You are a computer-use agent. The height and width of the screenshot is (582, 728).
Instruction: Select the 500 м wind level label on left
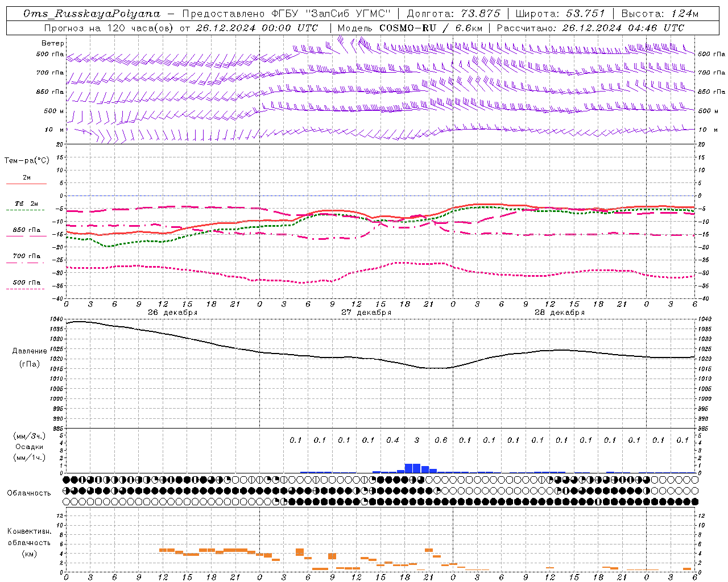pos(54,111)
